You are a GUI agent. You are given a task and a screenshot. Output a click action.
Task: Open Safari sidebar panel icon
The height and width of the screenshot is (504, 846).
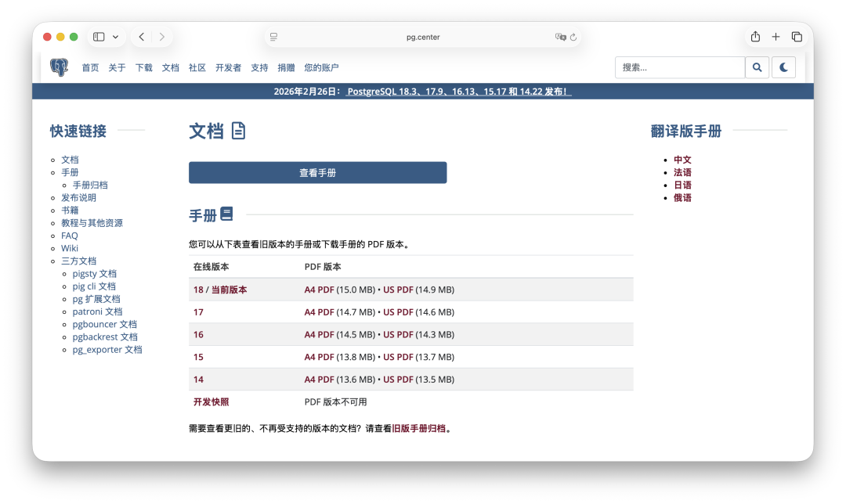(99, 37)
